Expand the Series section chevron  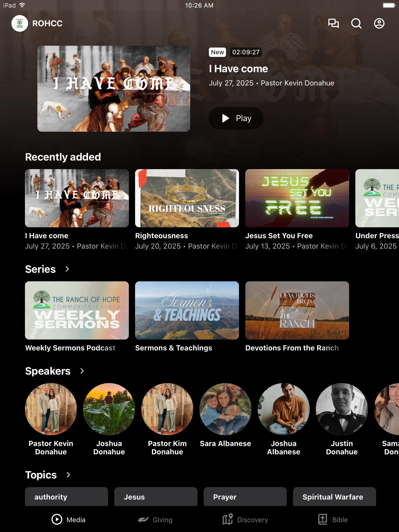tap(67, 269)
